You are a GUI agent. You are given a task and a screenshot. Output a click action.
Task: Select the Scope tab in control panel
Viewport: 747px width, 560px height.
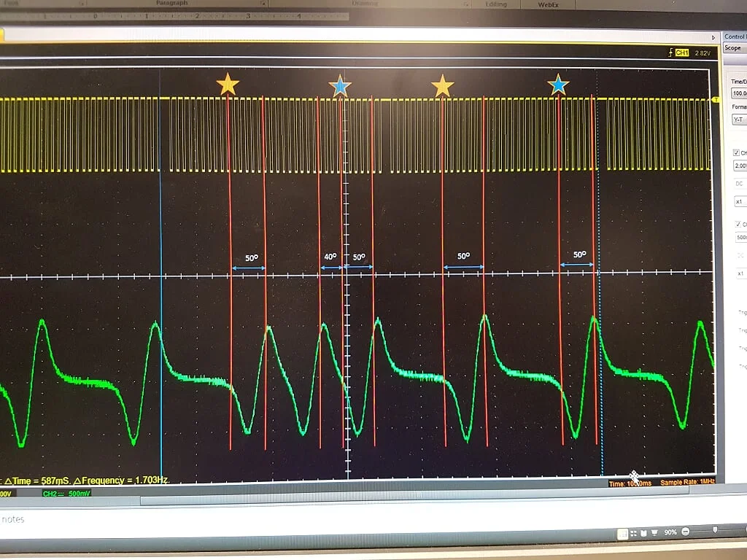(x=733, y=48)
